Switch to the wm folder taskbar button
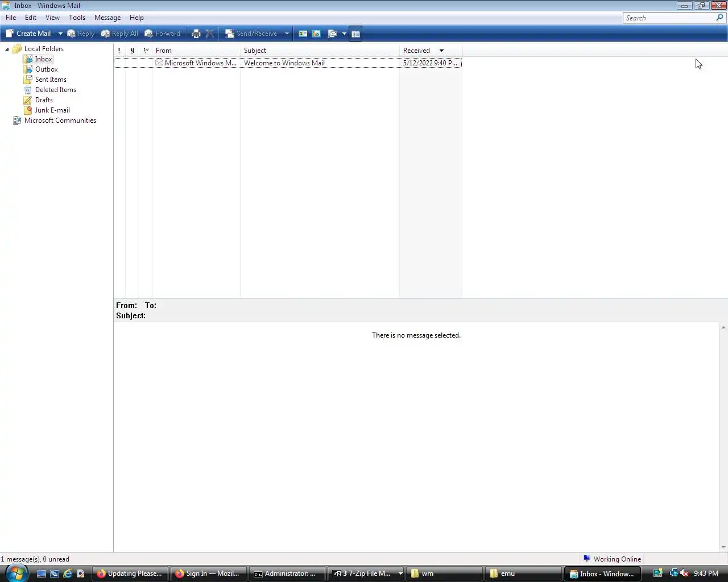This screenshot has width=728, height=582. [444, 573]
